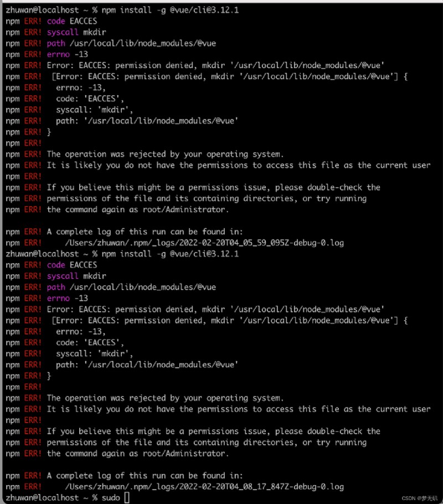
Task: Click the CSDN watermark text
Action: 420,498
